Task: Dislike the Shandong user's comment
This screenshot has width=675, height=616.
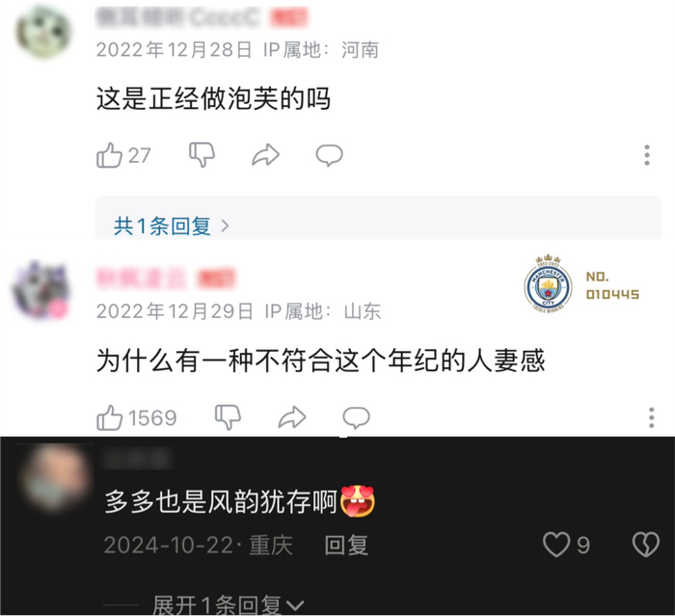Action: (228, 417)
